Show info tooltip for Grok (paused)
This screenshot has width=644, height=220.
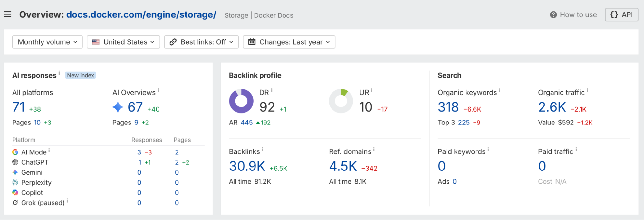coord(67,201)
